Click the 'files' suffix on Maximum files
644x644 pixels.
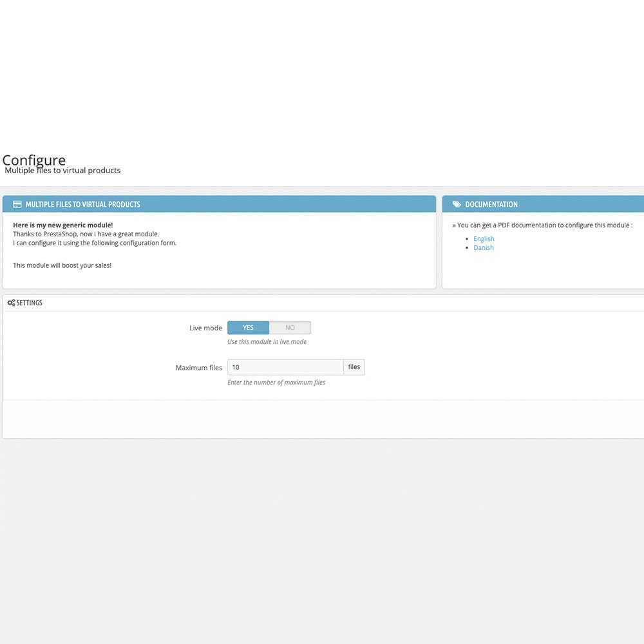click(354, 367)
